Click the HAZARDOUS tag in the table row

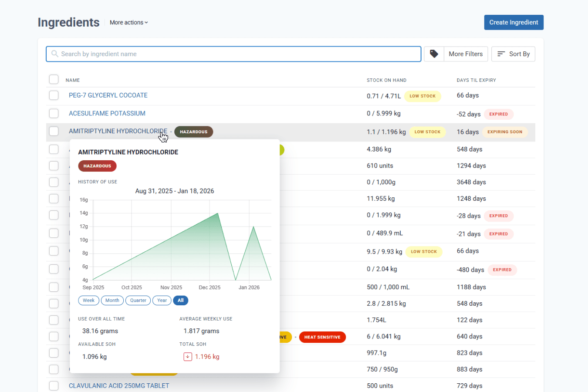194,132
